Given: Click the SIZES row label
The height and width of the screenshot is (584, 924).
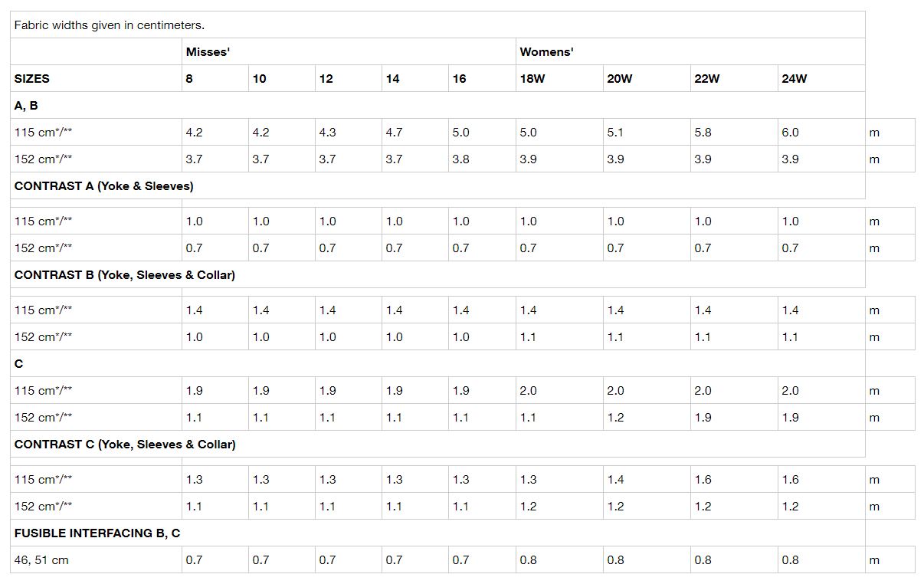Looking at the screenshot, I should (x=32, y=79).
